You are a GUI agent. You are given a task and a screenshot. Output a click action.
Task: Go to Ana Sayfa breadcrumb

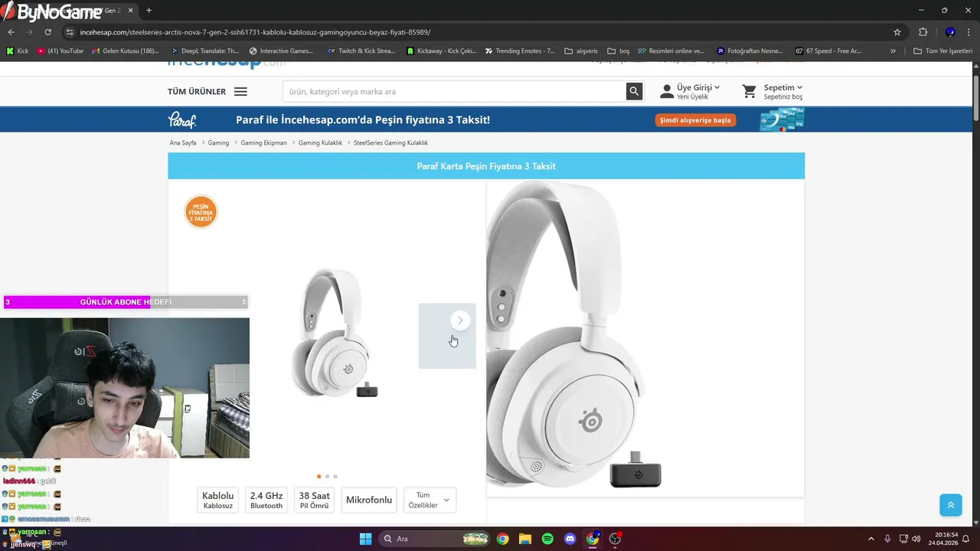click(183, 143)
